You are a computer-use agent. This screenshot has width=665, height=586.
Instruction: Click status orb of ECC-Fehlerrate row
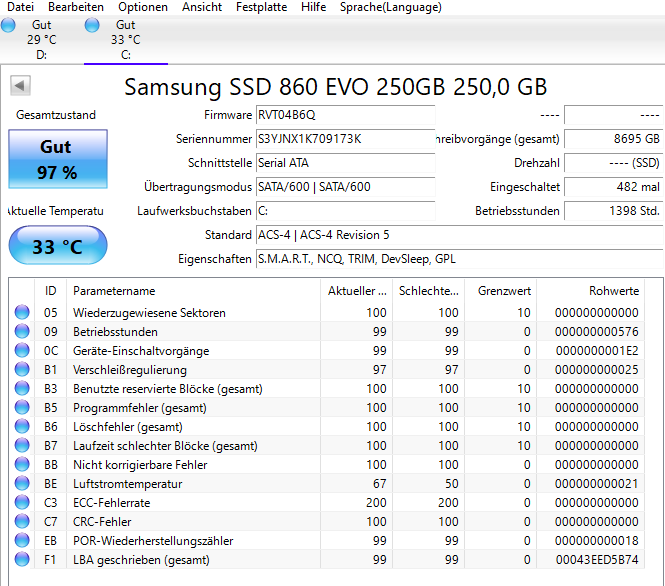22,502
